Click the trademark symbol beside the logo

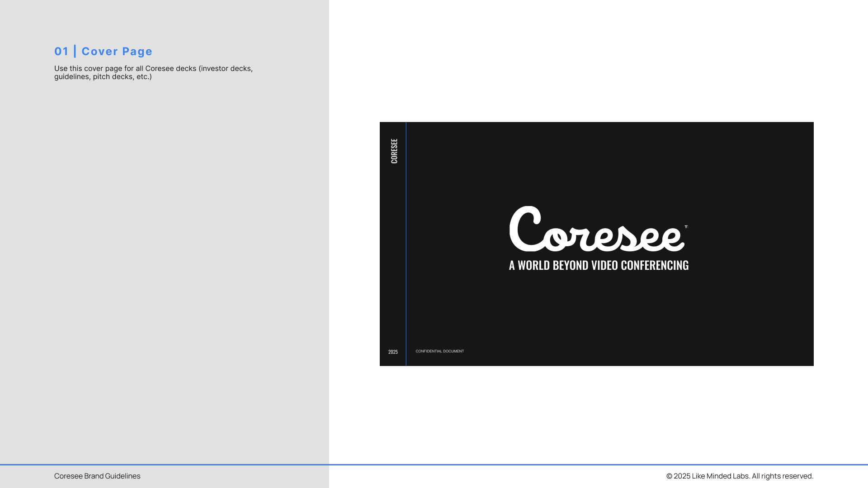click(686, 227)
